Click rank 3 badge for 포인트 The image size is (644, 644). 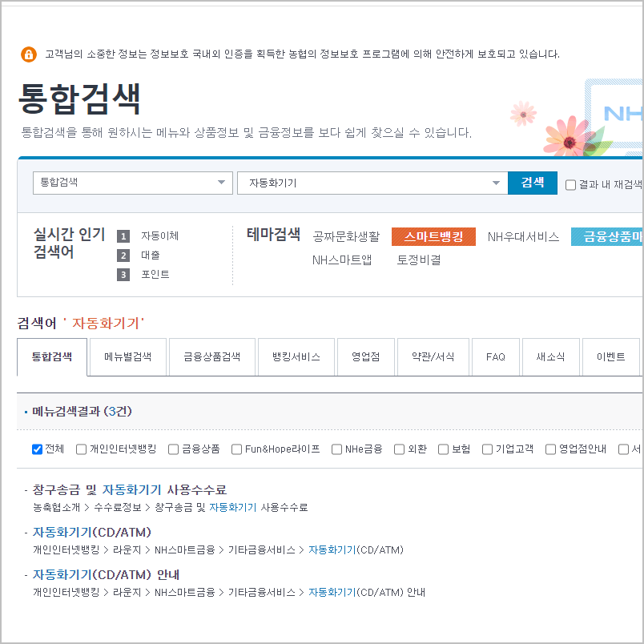click(x=123, y=275)
